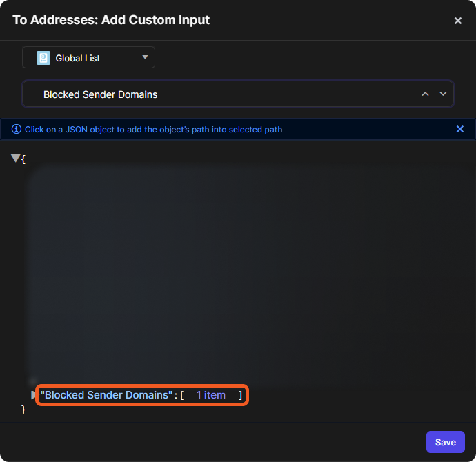Click the Global List contact icon
Viewport: 476px width, 462px height.
[43, 58]
